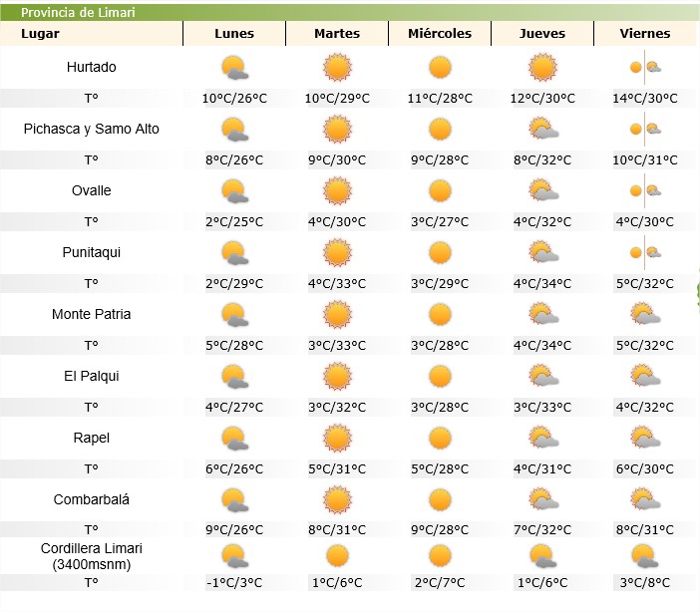The height and width of the screenshot is (612, 700).
Task: Select the Lunes column header
Action: click(234, 33)
